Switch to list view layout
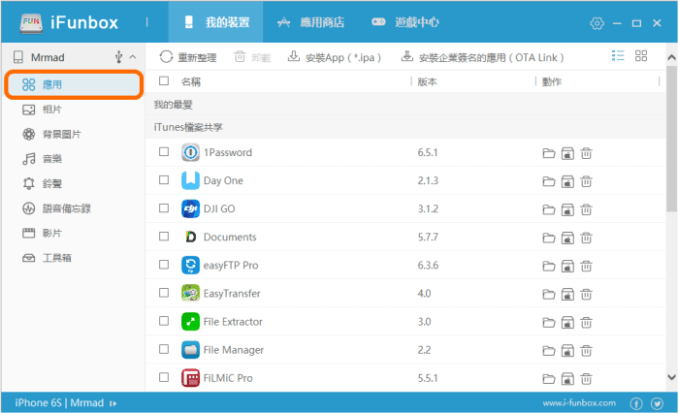Viewport: 679px width, 414px height. [618, 55]
